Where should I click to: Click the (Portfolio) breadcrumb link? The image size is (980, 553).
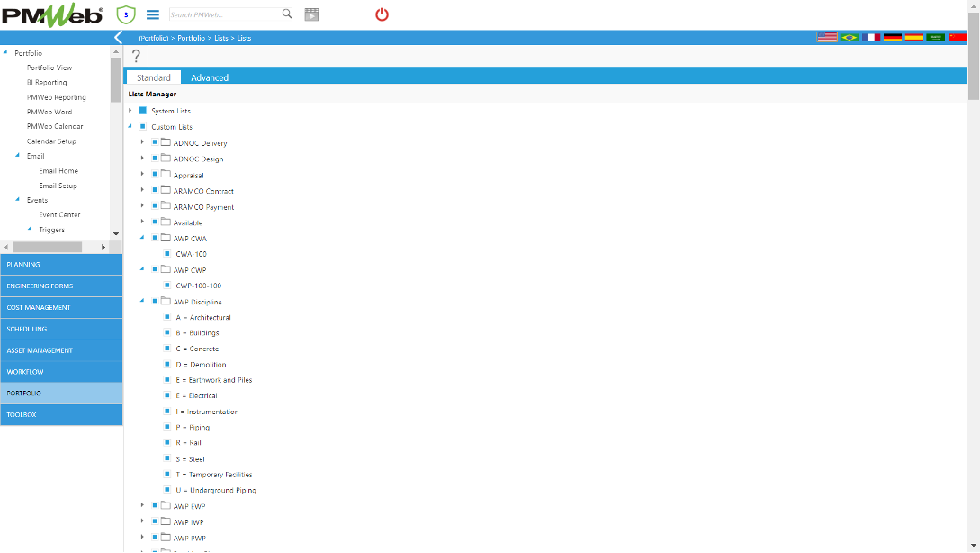point(153,39)
